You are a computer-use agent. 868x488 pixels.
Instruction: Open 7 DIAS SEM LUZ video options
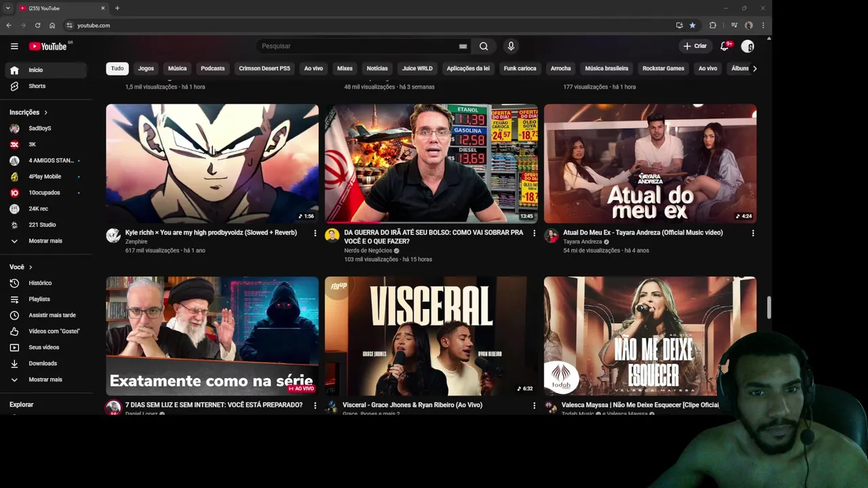click(x=315, y=405)
